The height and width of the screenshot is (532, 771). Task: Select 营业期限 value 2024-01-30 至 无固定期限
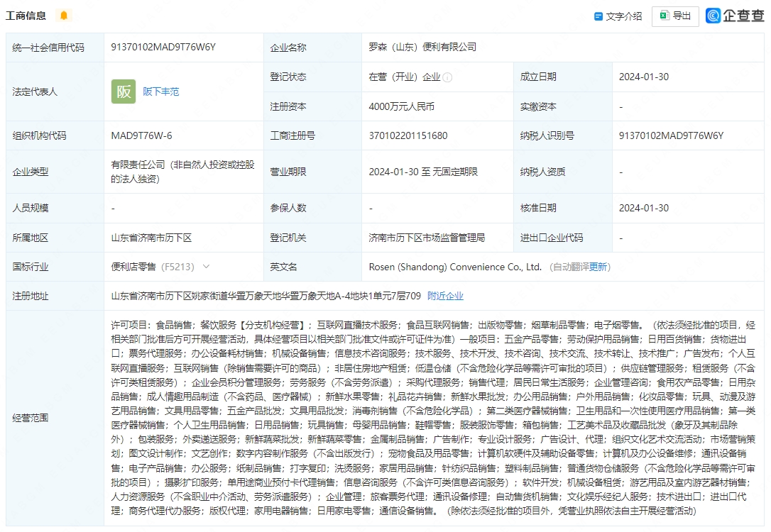pyautogui.click(x=423, y=172)
